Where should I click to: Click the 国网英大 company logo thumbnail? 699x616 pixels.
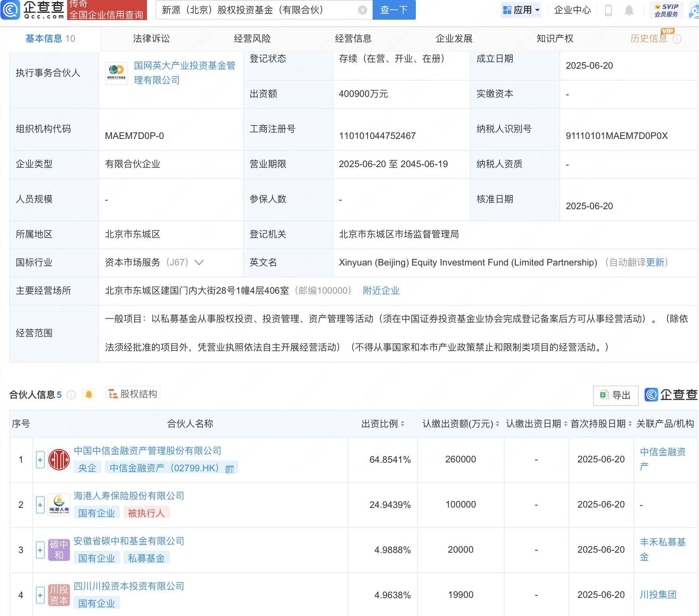pyautogui.click(x=117, y=73)
